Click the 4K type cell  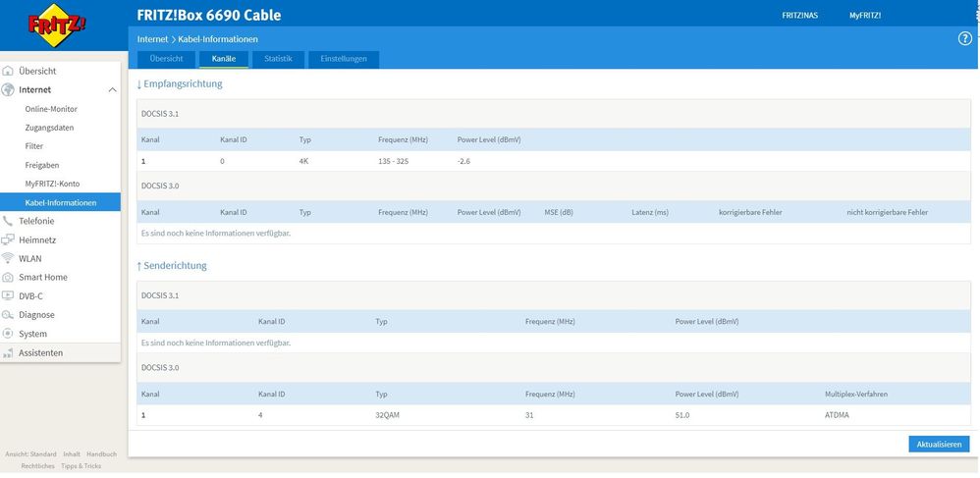pos(303,161)
